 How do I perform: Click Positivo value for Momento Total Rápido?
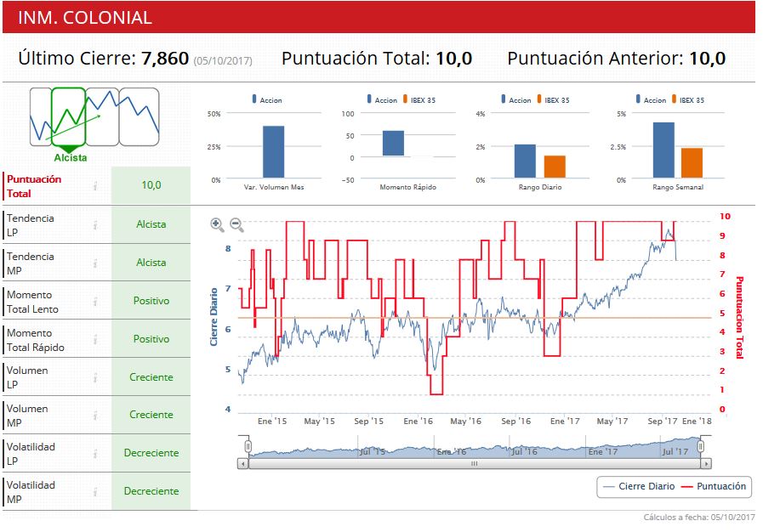click(x=151, y=339)
